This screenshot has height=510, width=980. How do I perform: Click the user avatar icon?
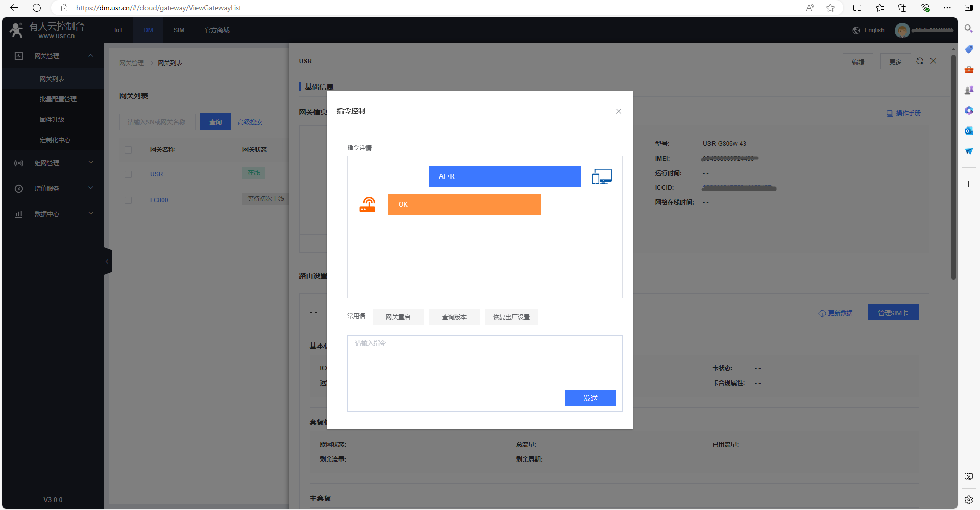click(x=902, y=30)
